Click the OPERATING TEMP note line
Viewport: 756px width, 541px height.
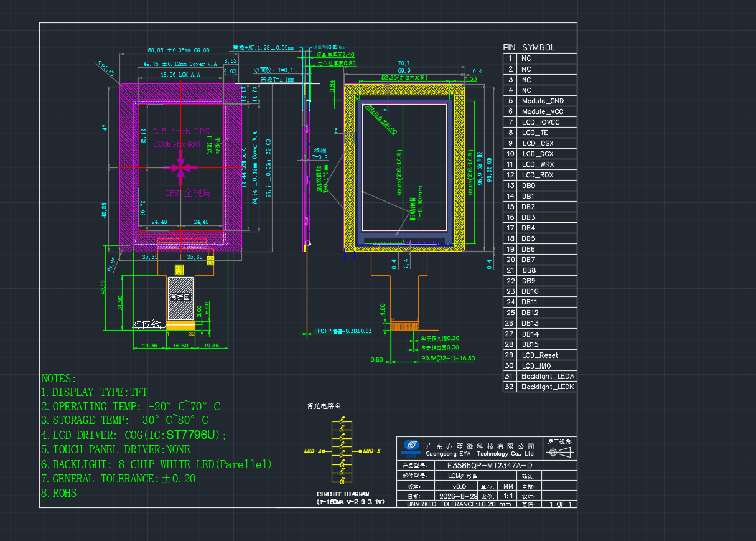pyautogui.click(x=130, y=407)
